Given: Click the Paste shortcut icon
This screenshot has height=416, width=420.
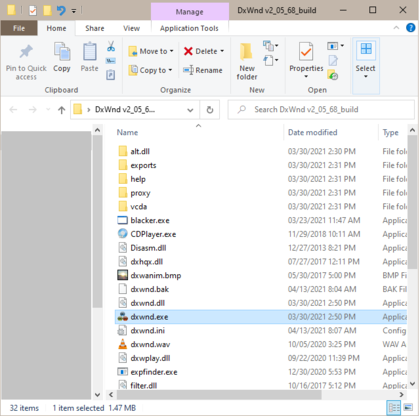Looking at the screenshot, I should click(x=111, y=74).
